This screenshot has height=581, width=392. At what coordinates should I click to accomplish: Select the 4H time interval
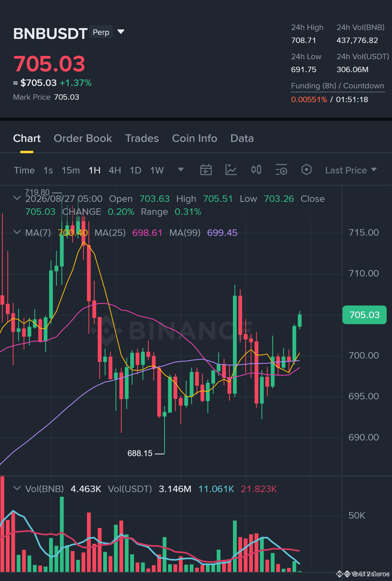point(115,170)
